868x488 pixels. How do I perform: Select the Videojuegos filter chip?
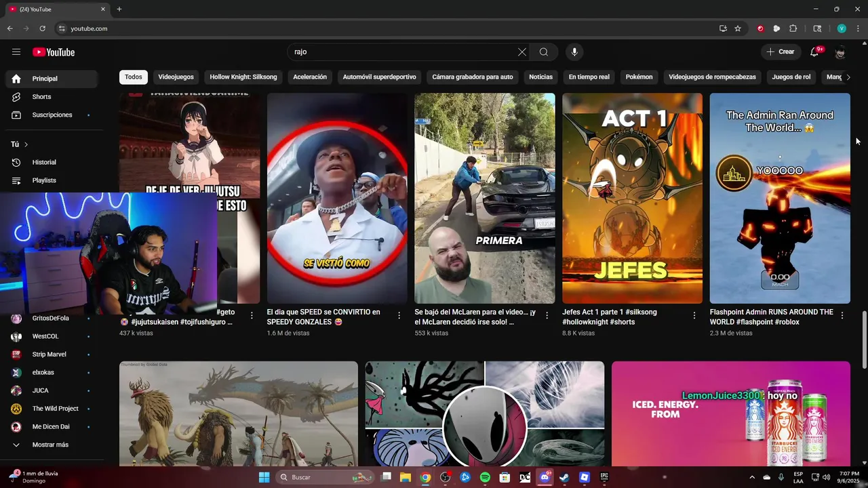[176, 77]
